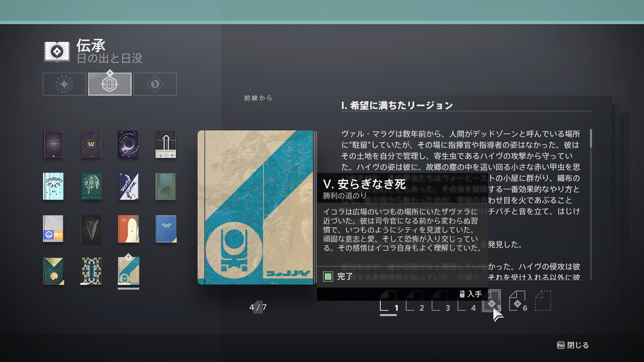
Task: Select the plain grey-green lore book
Action: coord(166,187)
